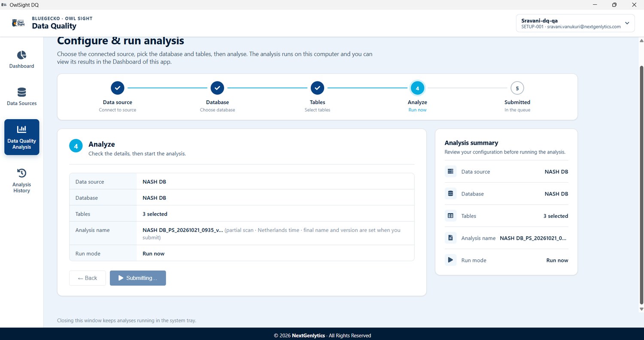Click the Database cylinder icon in summary
The height and width of the screenshot is (340, 644).
pyautogui.click(x=450, y=194)
